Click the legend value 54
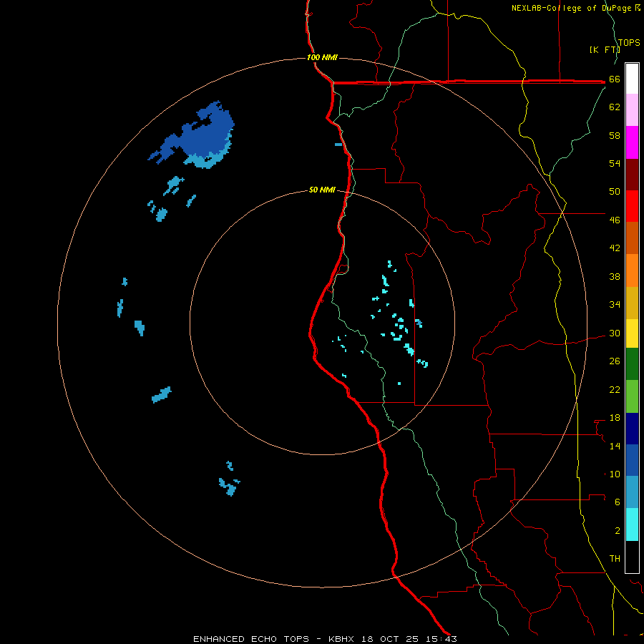 pos(615,163)
